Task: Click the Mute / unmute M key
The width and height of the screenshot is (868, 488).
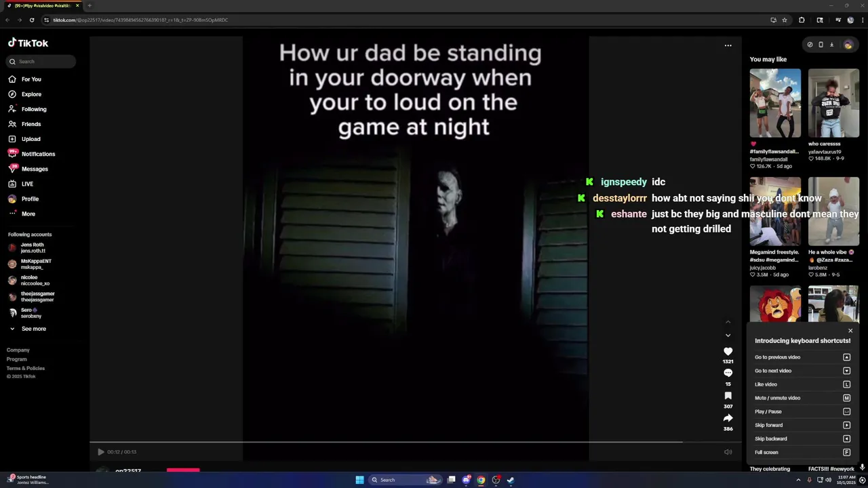Action: [846, 398]
